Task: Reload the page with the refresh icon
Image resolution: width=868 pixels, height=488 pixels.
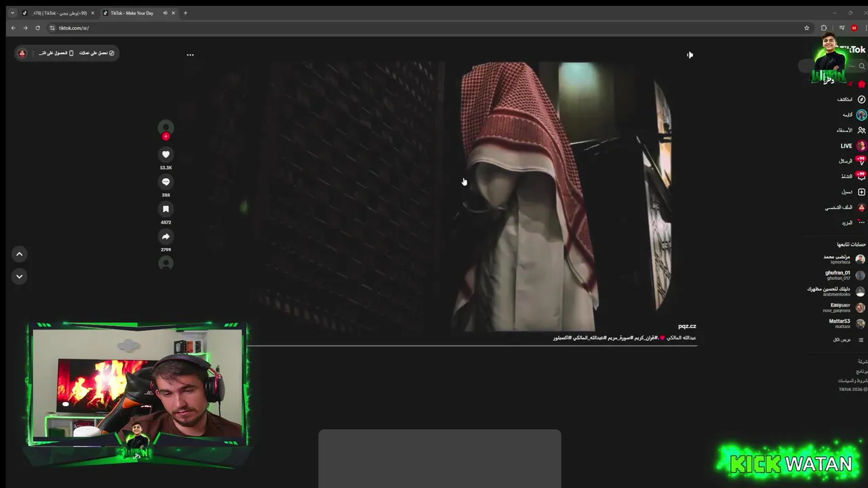Action: (x=37, y=28)
